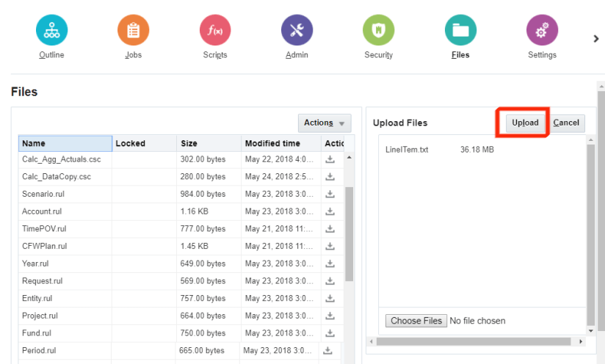Download the Fund.rul file
This screenshot has width=605, height=364.
point(330,333)
